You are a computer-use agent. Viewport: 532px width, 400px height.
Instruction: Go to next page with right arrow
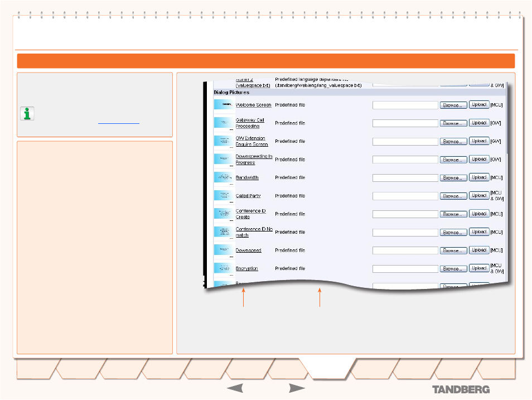pyautogui.click(x=297, y=388)
